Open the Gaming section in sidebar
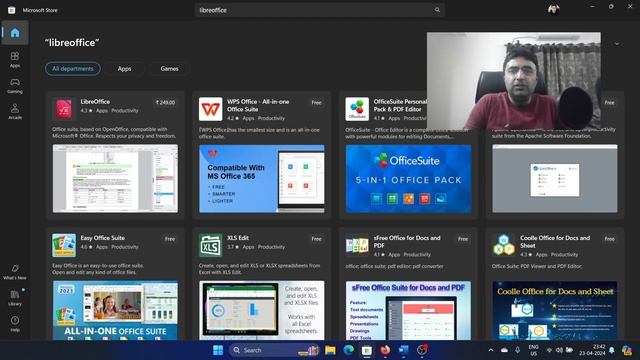 click(15, 86)
